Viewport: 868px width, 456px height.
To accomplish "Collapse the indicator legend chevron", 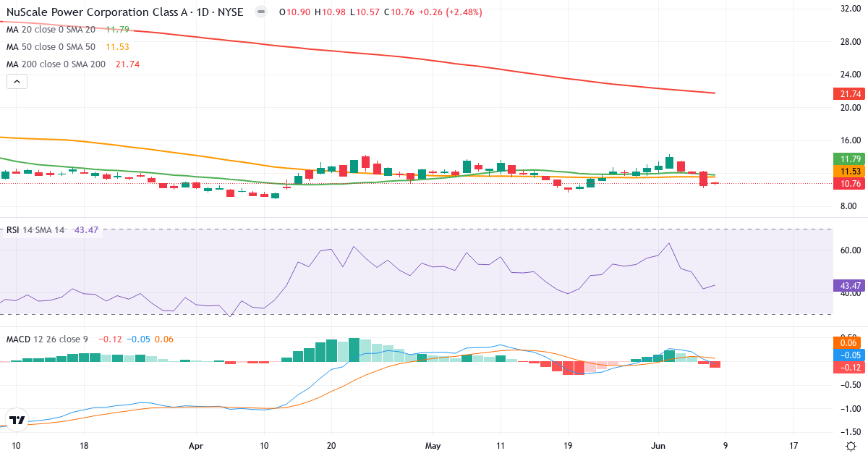I will click(17, 82).
